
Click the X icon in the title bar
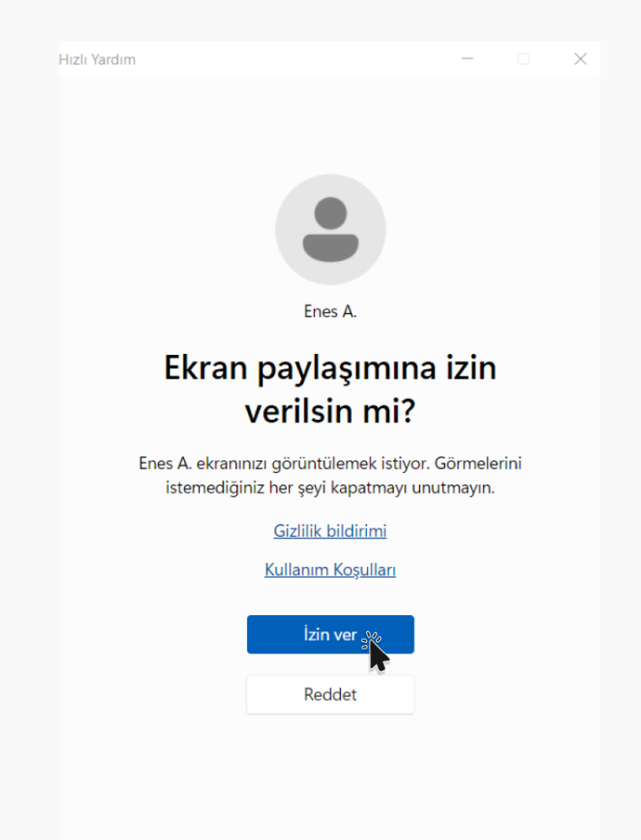click(x=581, y=59)
